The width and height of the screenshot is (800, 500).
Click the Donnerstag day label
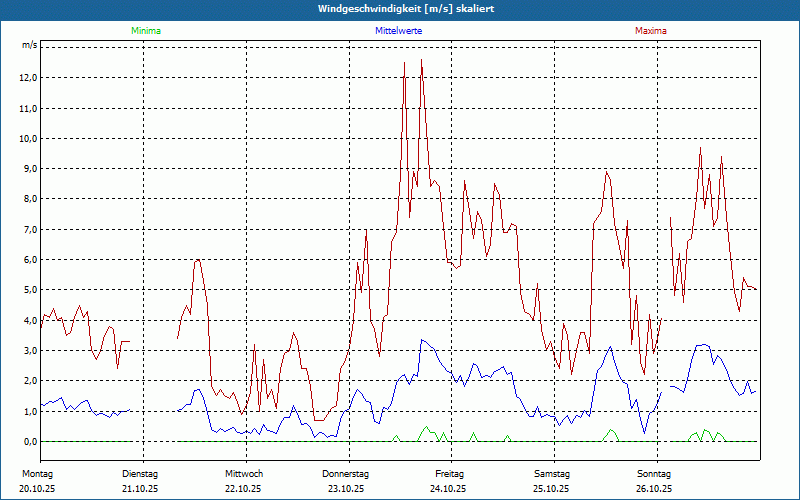pos(346,473)
